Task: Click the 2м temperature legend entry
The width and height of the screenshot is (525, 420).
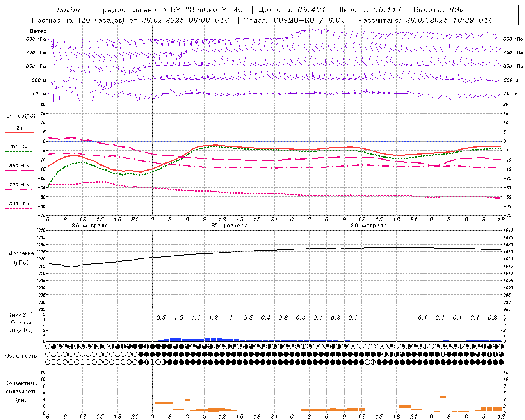Action: click(x=19, y=128)
